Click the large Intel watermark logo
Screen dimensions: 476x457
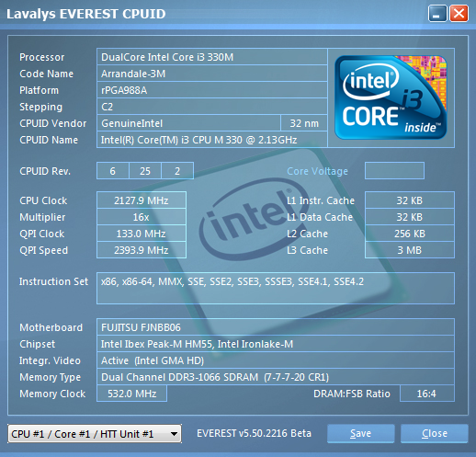pos(250,220)
